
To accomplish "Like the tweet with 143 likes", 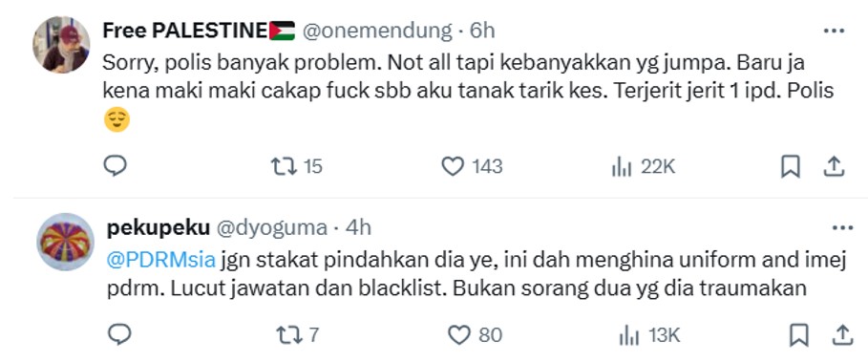I will click(473, 166).
